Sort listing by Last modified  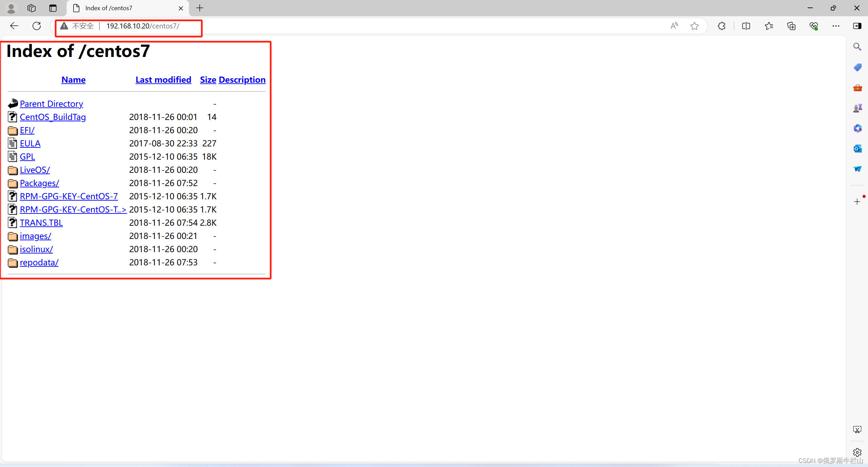163,80
